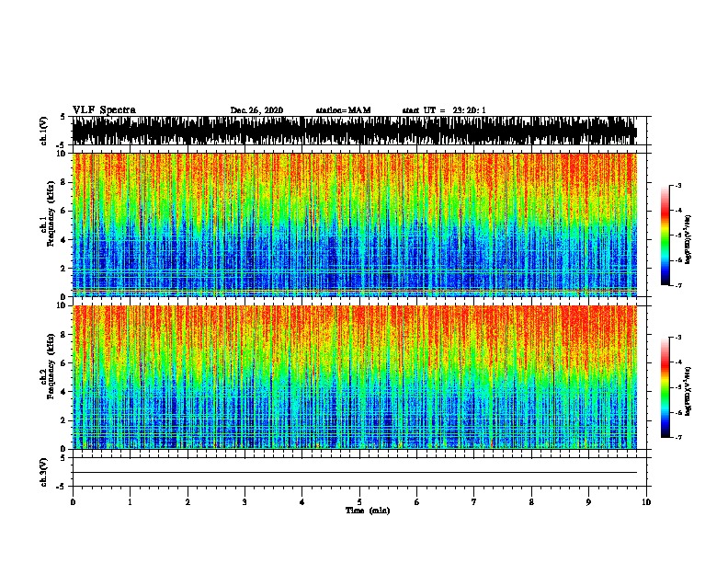Click the ch.2 frequency tick label "6"
The height and width of the screenshot is (563, 728).
63,362
